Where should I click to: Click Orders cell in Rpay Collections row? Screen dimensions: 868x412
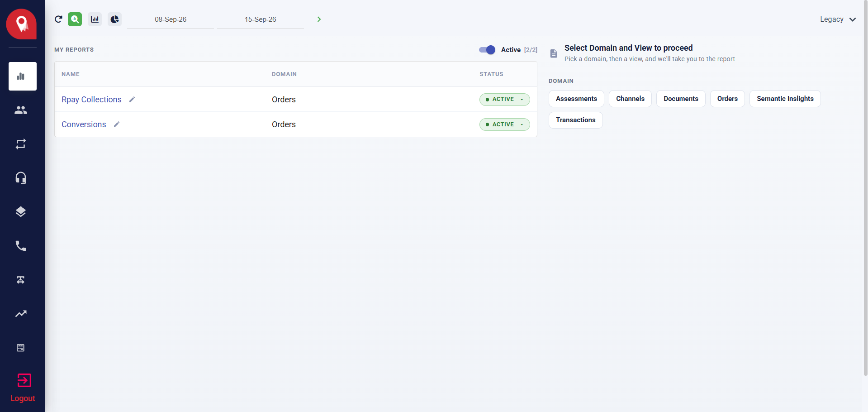coord(284,99)
